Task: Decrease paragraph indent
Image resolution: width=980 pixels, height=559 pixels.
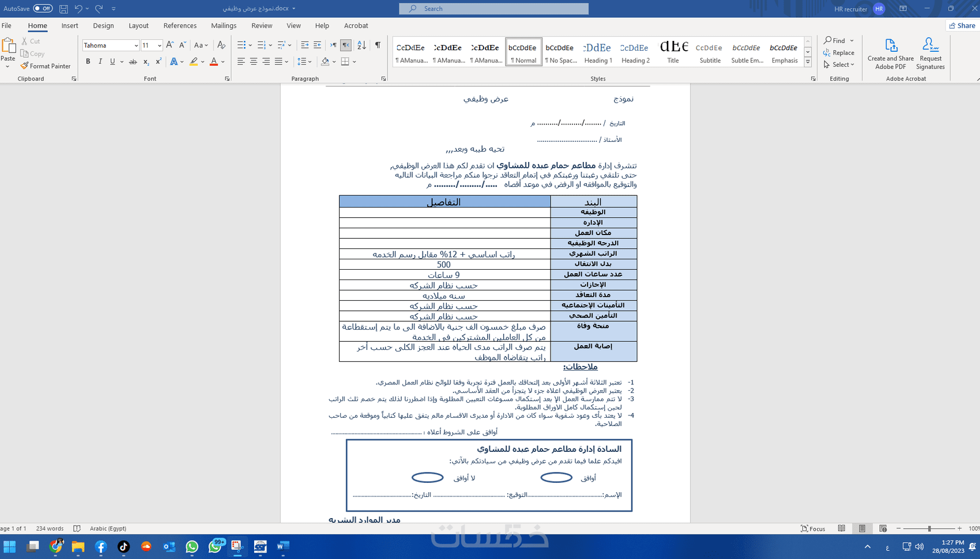Action: pos(305,45)
